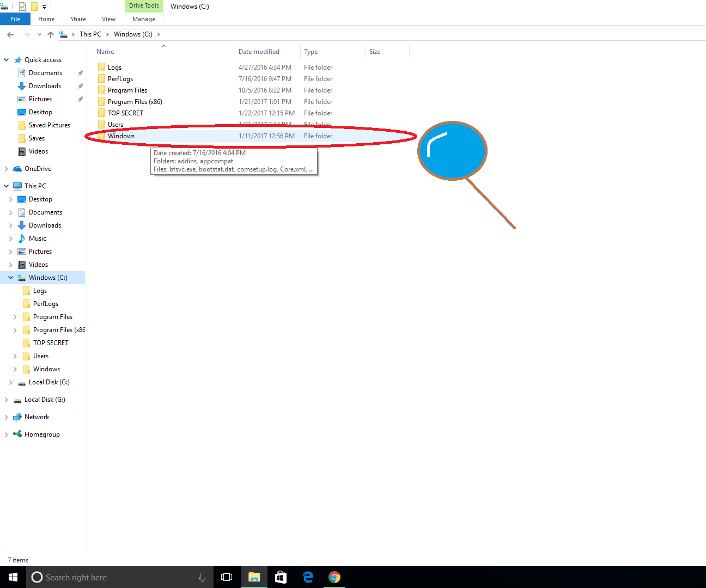Open Task View from the taskbar
706x588 pixels.
point(227,577)
